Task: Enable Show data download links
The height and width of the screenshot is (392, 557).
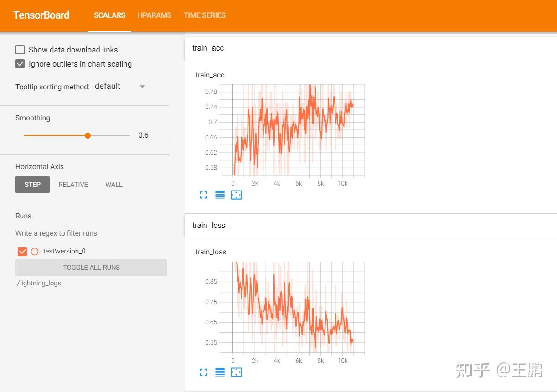Action: (x=20, y=49)
